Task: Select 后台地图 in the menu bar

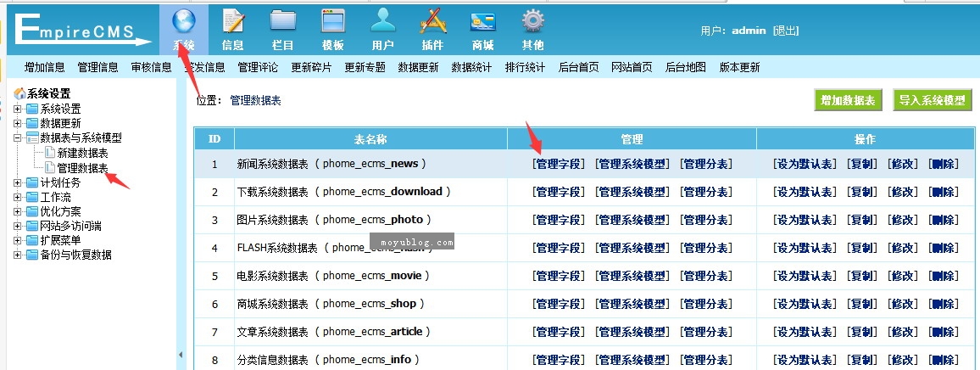Action: pos(686,67)
